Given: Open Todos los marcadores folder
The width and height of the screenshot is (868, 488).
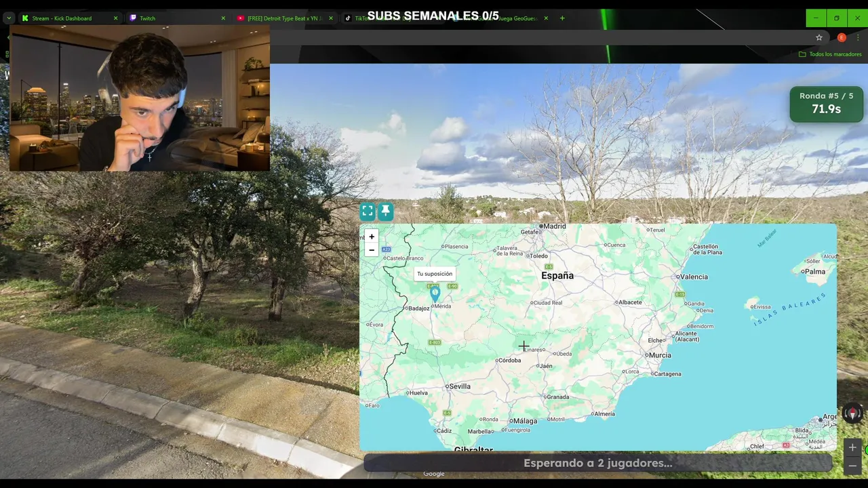Looking at the screenshot, I should coord(830,54).
